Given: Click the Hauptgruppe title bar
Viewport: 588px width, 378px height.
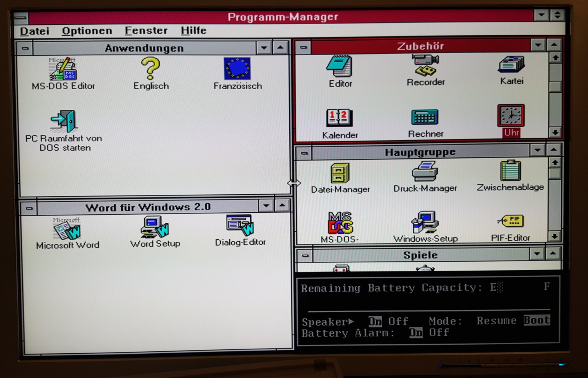Looking at the screenshot, I should click(420, 152).
